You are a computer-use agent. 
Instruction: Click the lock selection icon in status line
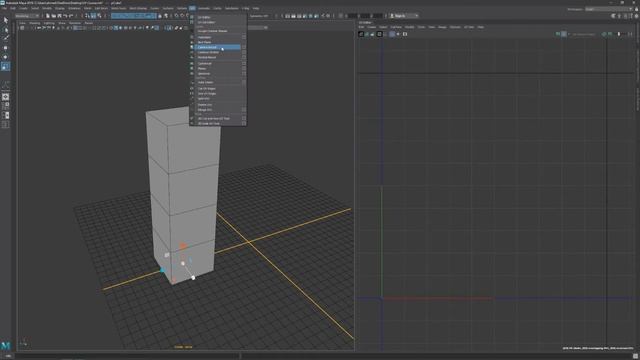pyautogui.click(x=160, y=16)
